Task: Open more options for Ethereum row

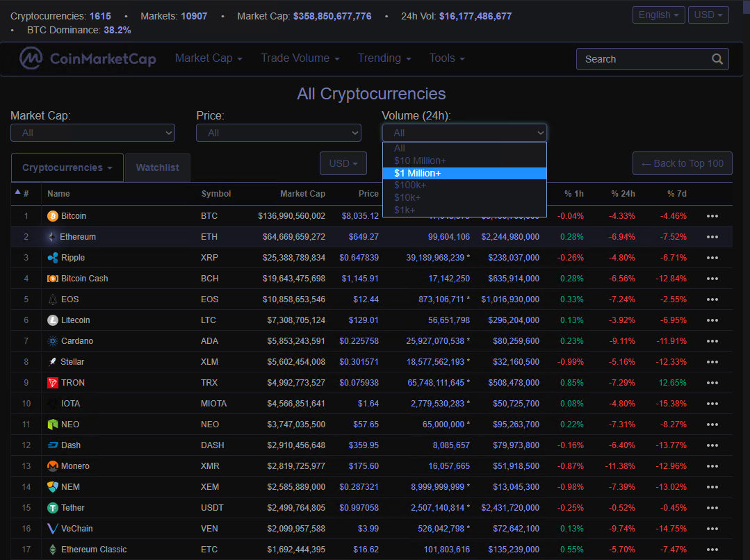Action: tap(712, 237)
